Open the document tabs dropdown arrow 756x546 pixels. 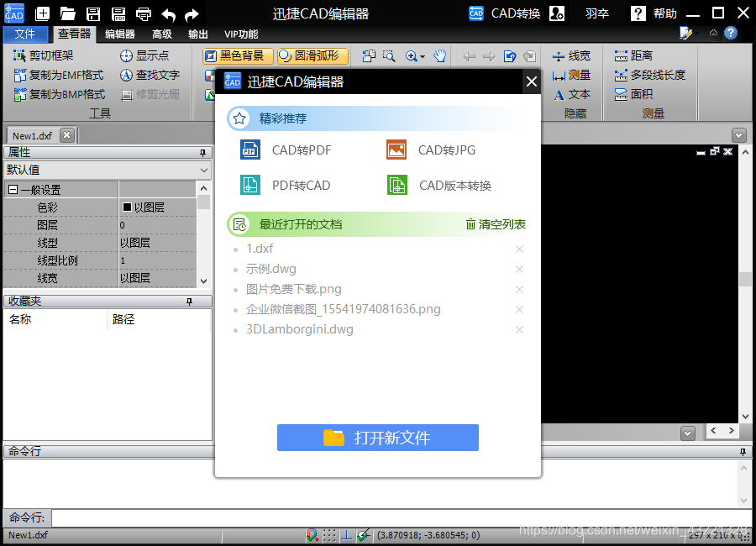[x=738, y=134]
